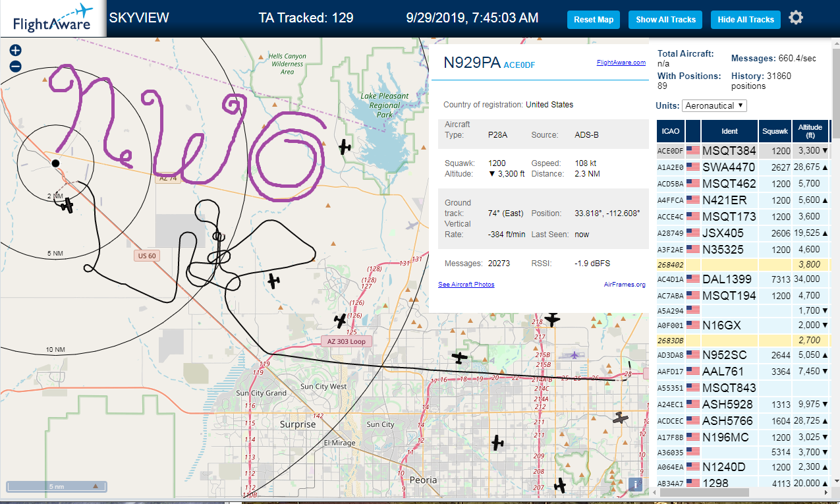Zoom out with the minus map button
The height and width of the screenshot is (504, 840).
[x=16, y=67]
